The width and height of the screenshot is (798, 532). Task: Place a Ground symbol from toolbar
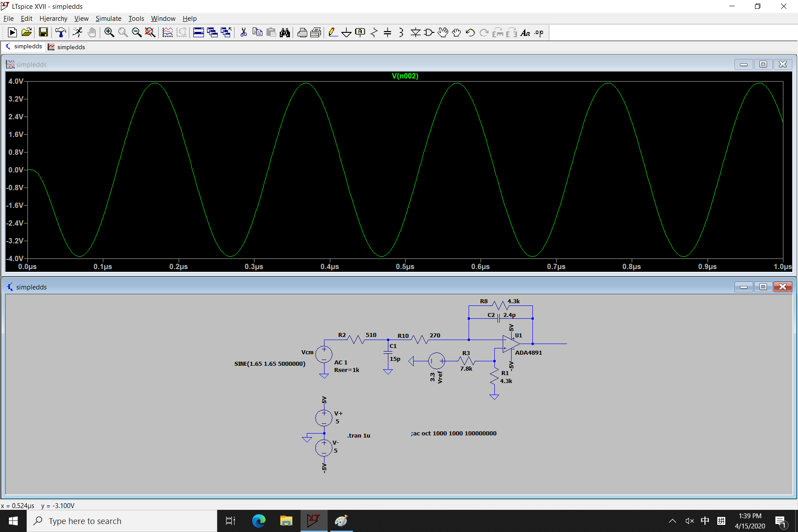click(x=347, y=32)
